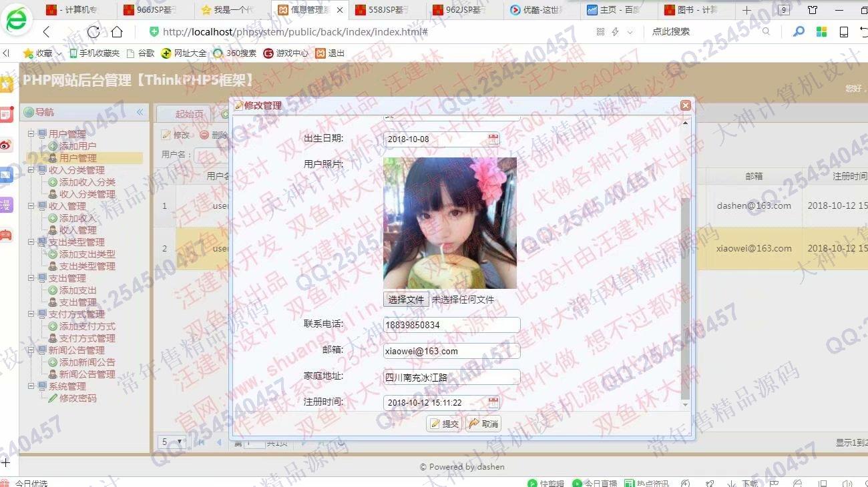868x487 pixels.
Task: Click Weibo icon in browser sidebar
Action: point(6,145)
